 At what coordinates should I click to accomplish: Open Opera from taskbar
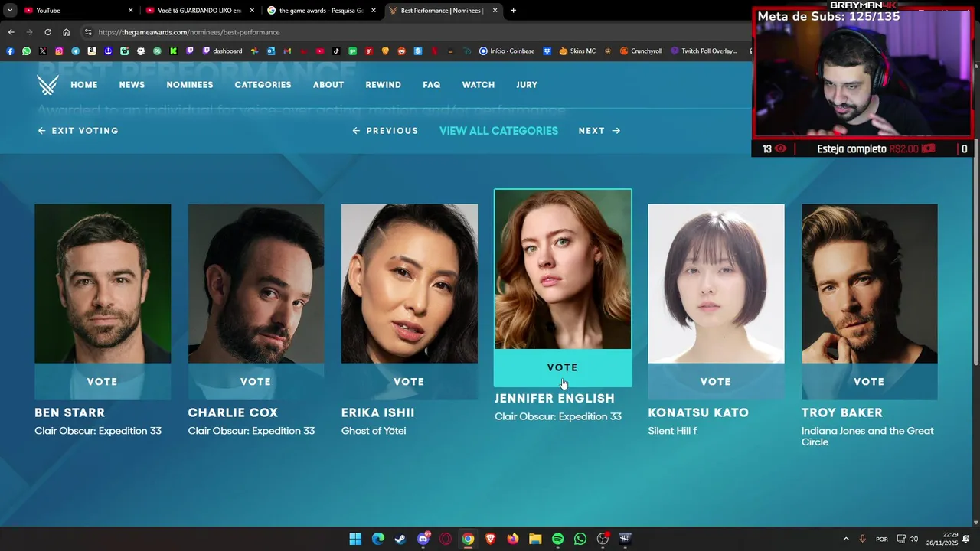(446, 539)
